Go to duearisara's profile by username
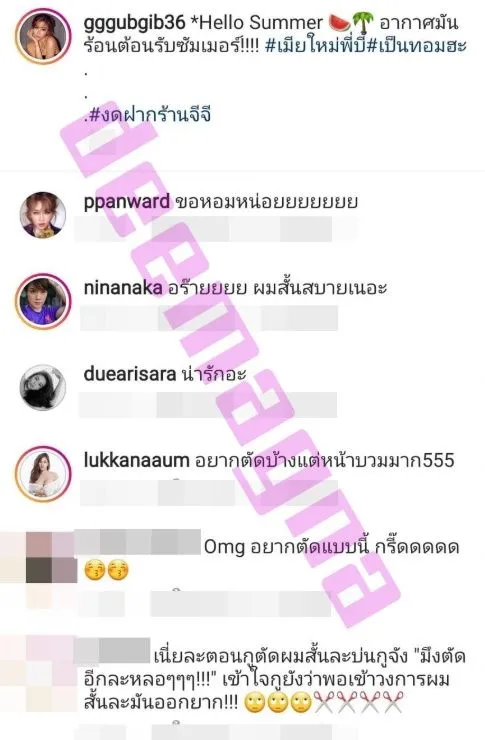 [x=130, y=374]
